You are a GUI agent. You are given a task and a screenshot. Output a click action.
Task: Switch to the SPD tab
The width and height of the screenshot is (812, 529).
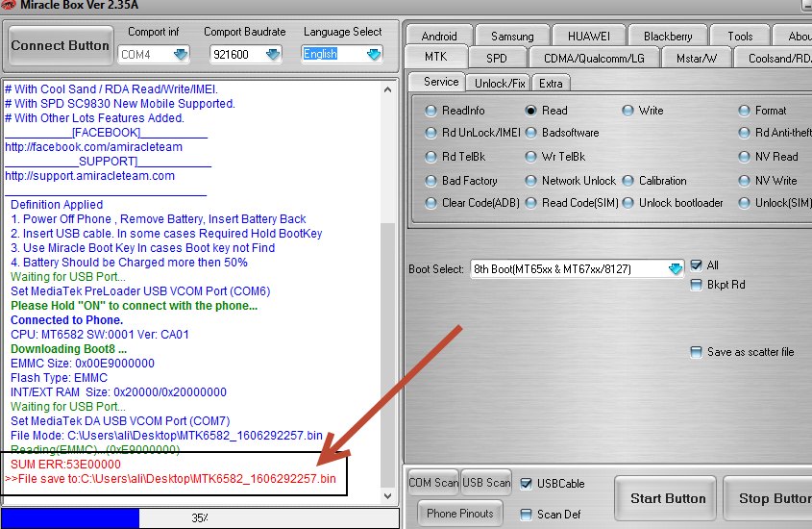[x=497, y=58]
